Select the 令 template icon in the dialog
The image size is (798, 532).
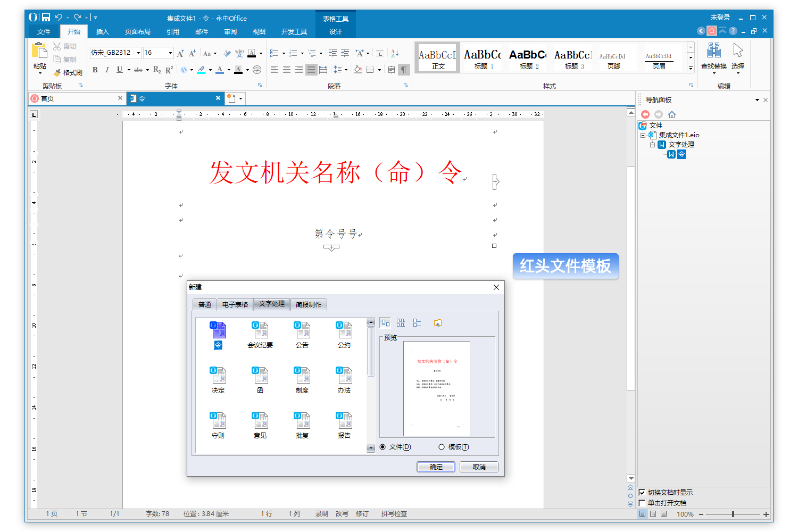point(218,330)
